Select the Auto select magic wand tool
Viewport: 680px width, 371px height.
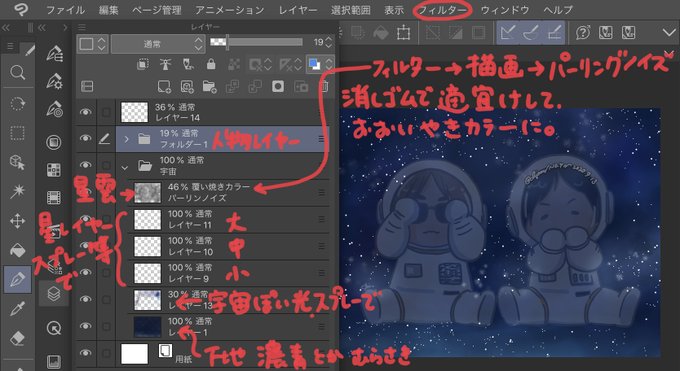click(17, 191)
